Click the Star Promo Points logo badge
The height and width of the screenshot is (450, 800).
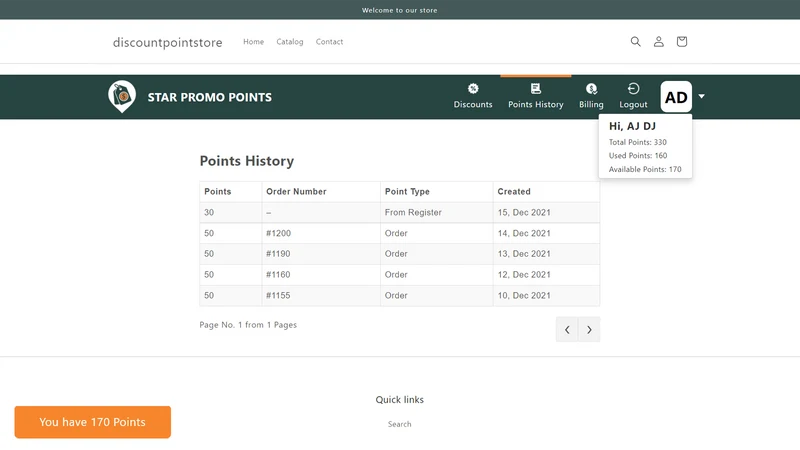tap(122, 96)
